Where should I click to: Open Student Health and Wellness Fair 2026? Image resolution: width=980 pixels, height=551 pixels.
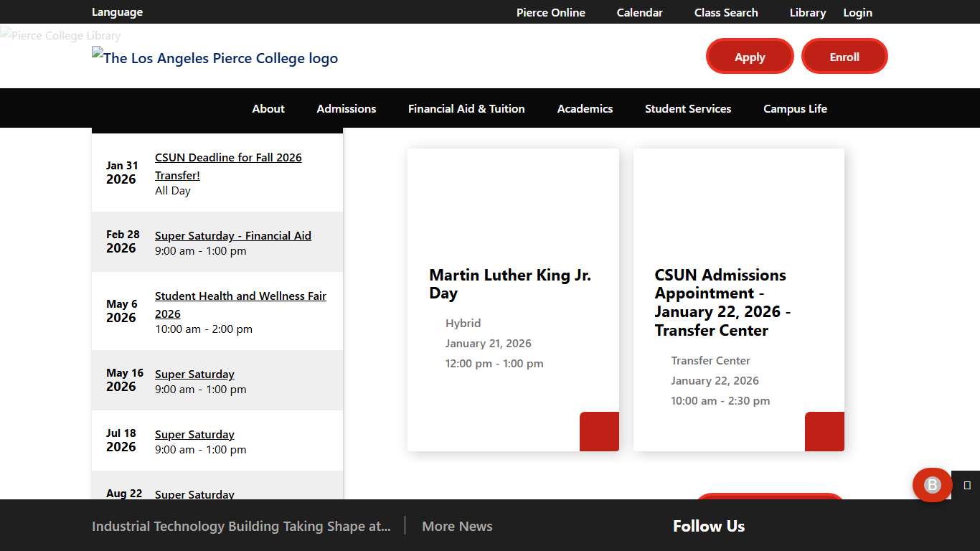(240, 304)
